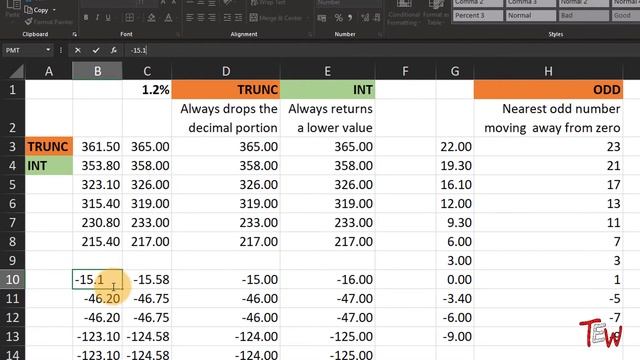Screen dimensions: 640x360
Task: Confirm entry with the checkmark icon
Action: click(x=96, y=50)
